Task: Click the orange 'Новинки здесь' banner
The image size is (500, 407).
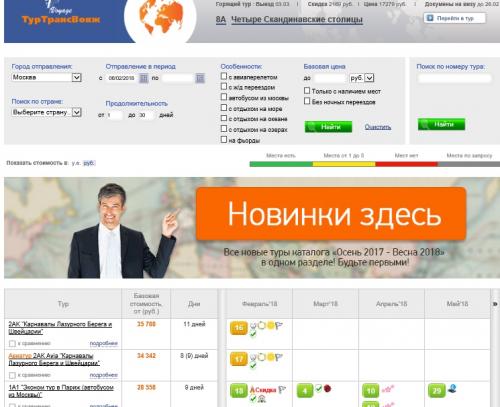Action: coord(331,214)
